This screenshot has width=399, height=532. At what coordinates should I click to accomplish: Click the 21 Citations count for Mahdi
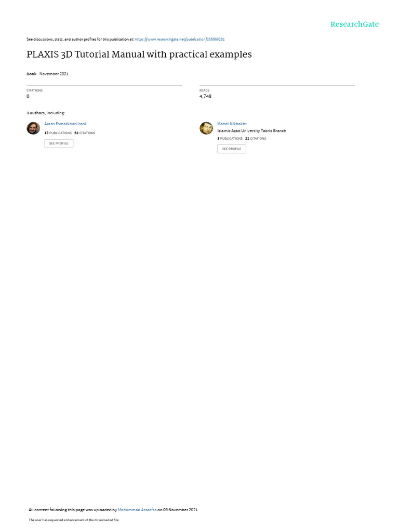point(256,138)
